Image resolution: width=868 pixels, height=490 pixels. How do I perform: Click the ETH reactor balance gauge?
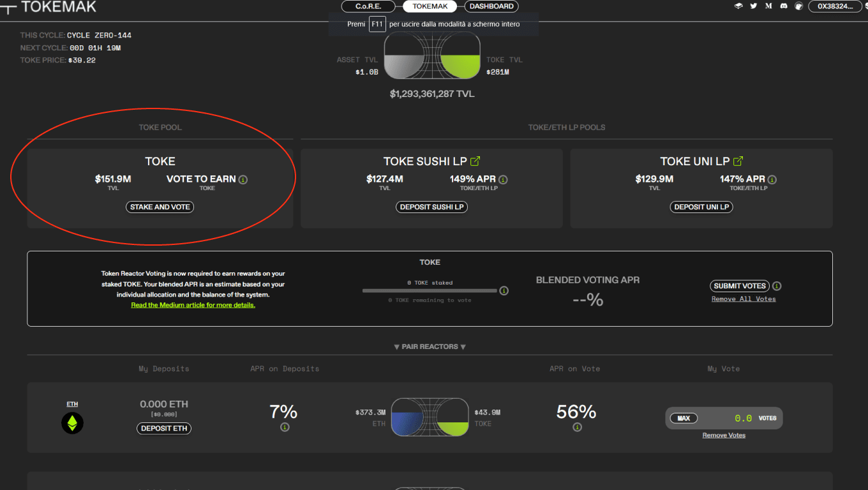430,417
